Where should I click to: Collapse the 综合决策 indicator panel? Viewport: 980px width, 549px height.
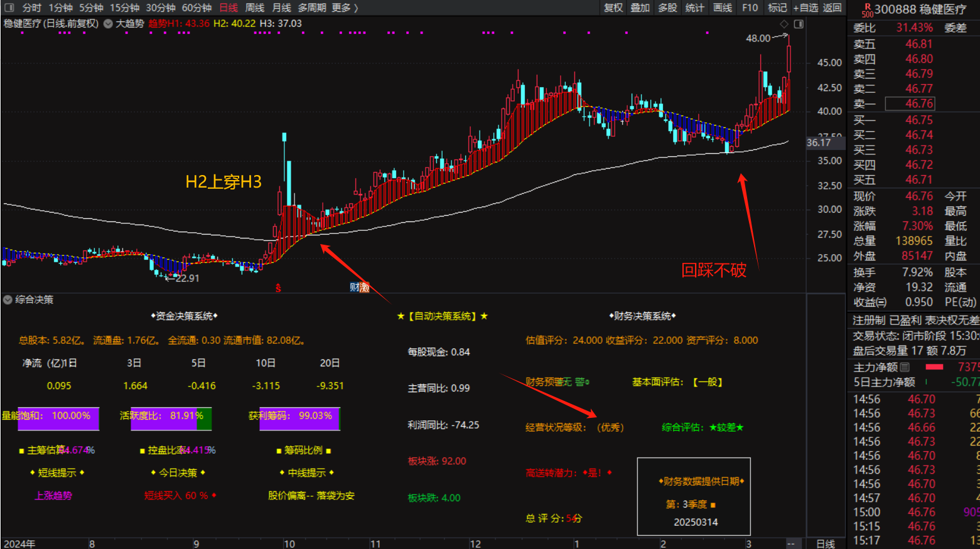click(x=8, y=300)
